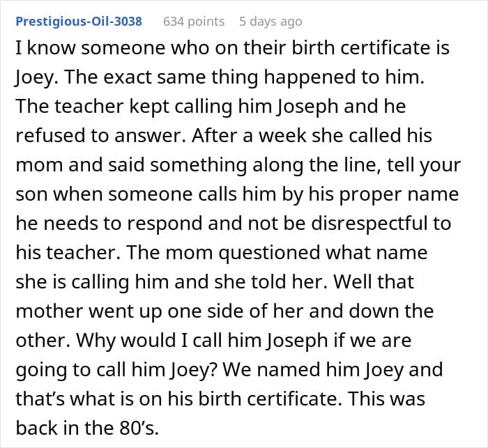Screen dimensions: 488x448
Task: Click the 634 points score label
Action: 194,22
